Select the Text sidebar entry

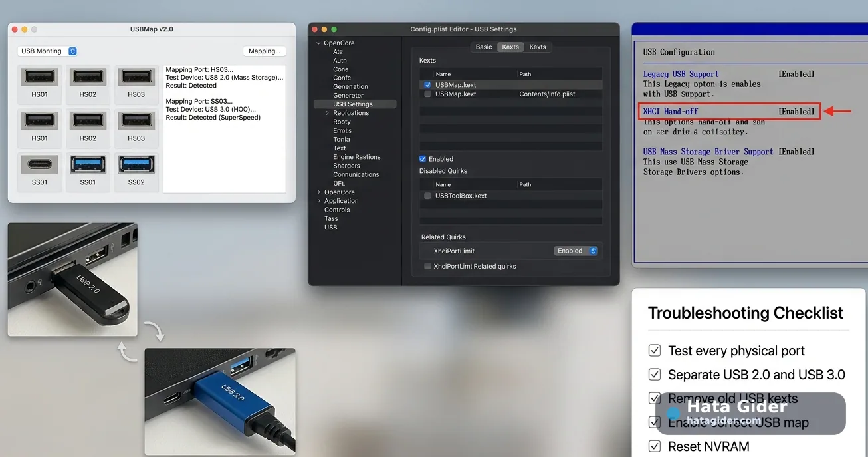(x=340, y=148)
